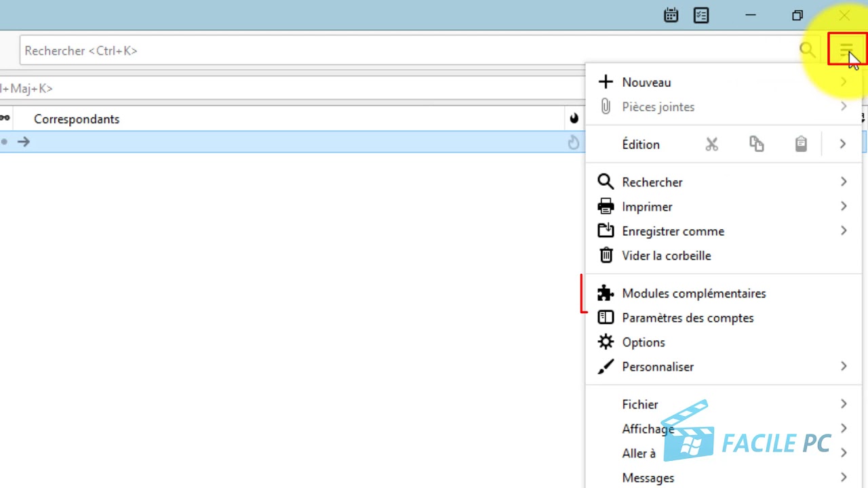Image resolution: width=868 pixels, height=488 pixels.
Task: Click the magnifier icon beside Rechercher menu item
Action: [606, 182]
